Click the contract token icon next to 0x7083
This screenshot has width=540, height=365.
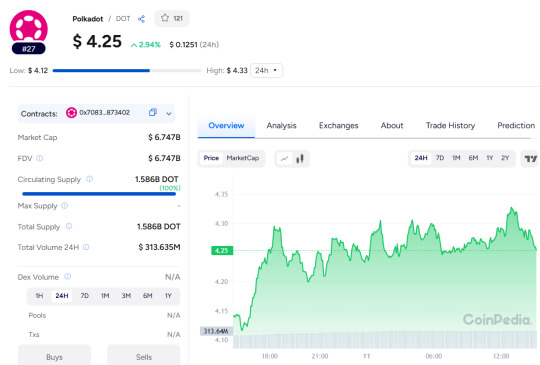click(x=71, y=113)
